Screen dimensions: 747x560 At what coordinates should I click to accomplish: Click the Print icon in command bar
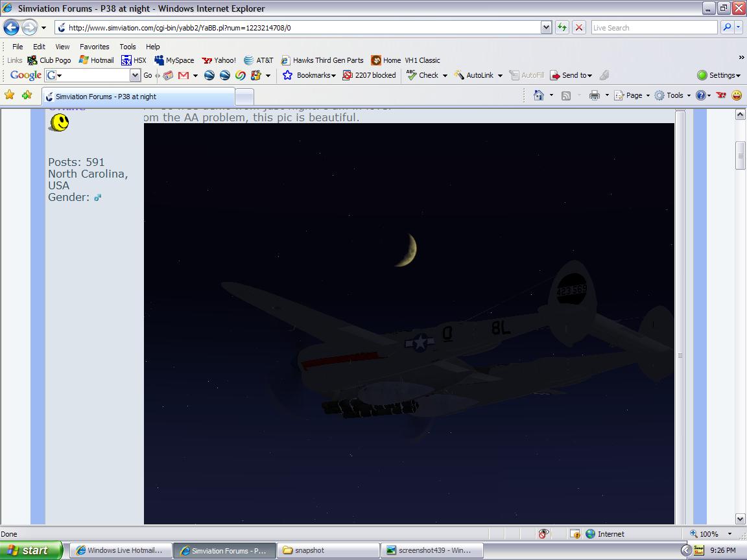(x=594, y=95)
